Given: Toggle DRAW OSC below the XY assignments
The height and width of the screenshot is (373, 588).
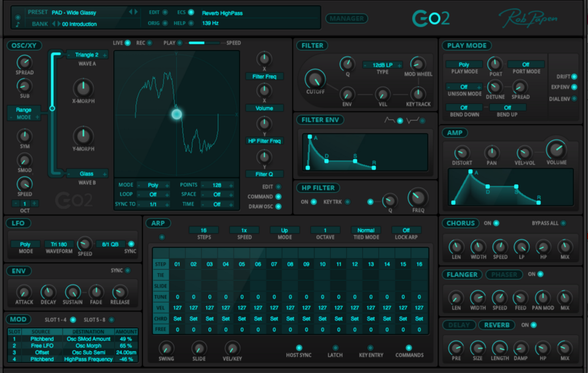Looking at the screenshot, I should click(x=278, y=207).
